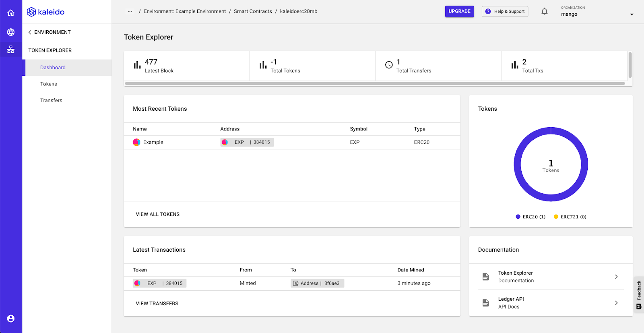Click the vertical scrollbar beside stats cards

click(630, 65)
